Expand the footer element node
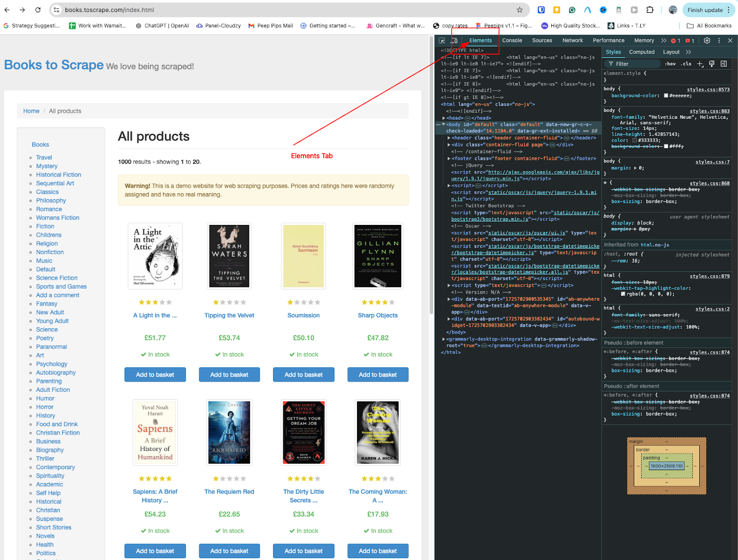The height and width of the screenshot is (560, 738). tap(448, 158)
